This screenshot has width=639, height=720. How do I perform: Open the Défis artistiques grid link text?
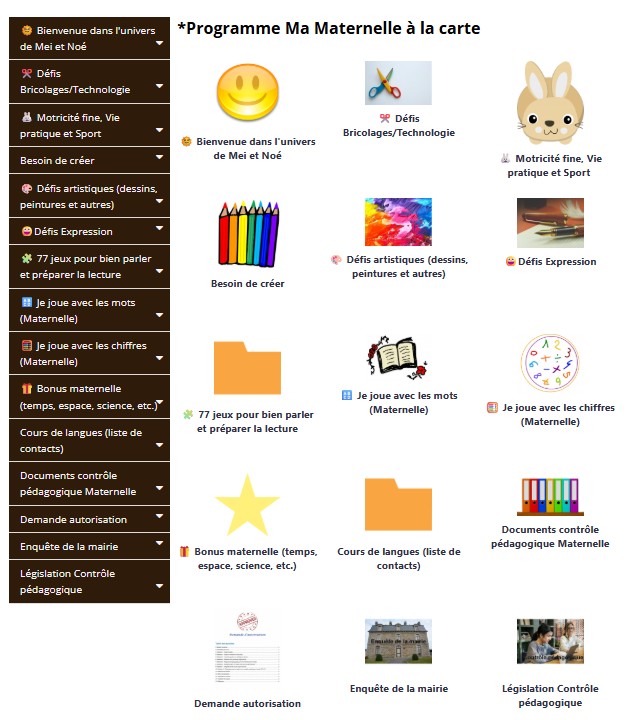pyautogui.click(x=399, y=266)
